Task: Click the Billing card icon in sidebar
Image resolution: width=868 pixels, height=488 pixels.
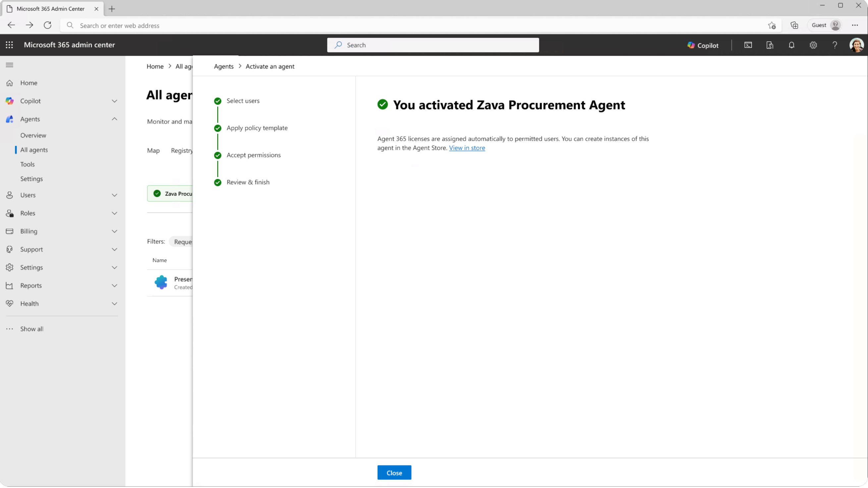Action: [x=9, y=232]
